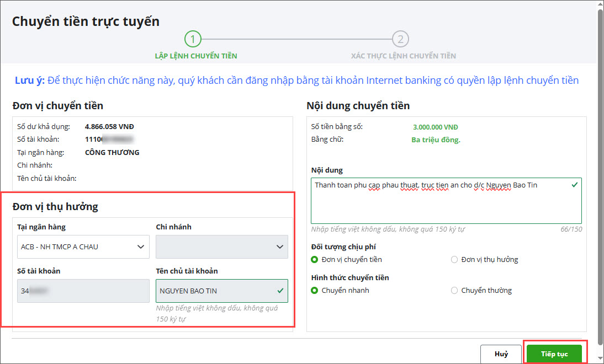The height and width of the screenshot is (364, 604).
Task: Go to 'Lập lệnh chuyển tiền' step label
Action: point(196,56)
